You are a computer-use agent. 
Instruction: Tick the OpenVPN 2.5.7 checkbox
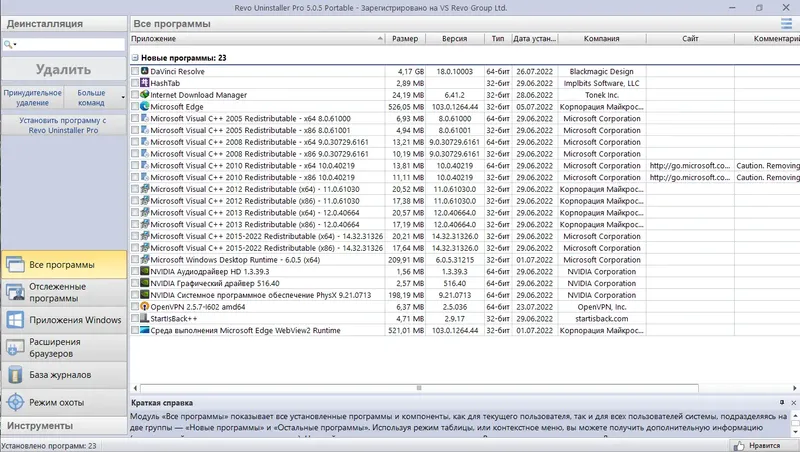click(x=135, y=307)
